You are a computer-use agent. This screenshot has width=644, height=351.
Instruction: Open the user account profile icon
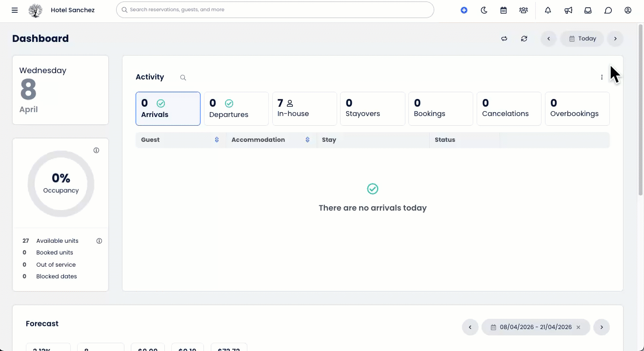coord(628,10)
